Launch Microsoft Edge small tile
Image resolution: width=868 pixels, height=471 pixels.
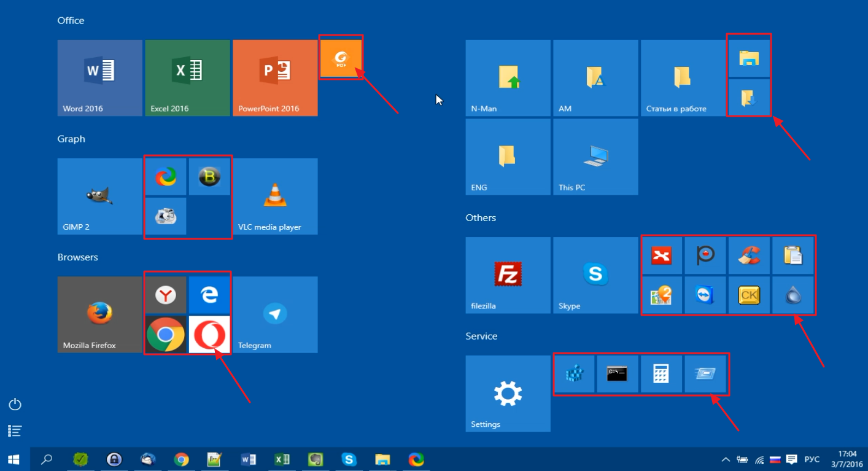point(209,295)
